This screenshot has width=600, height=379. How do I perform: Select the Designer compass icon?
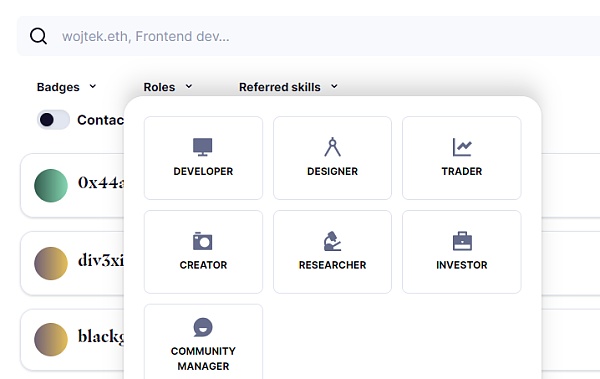(332, 147)
